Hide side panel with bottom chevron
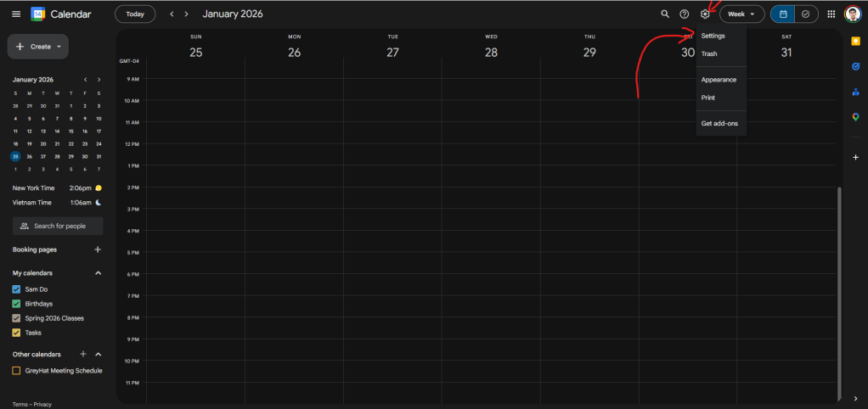 click(x=856, y=399)
